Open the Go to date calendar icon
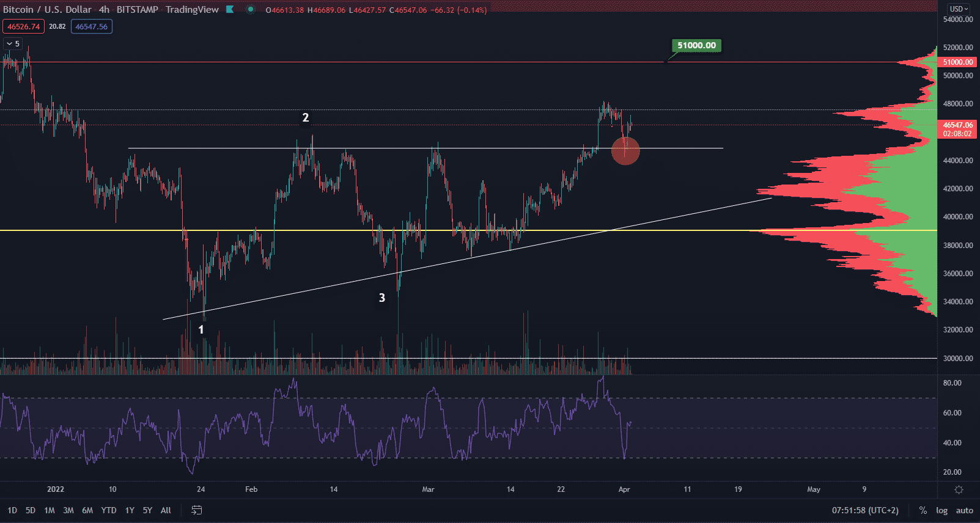The height and width of the screenshot is (523, 980). click(196, 510)
